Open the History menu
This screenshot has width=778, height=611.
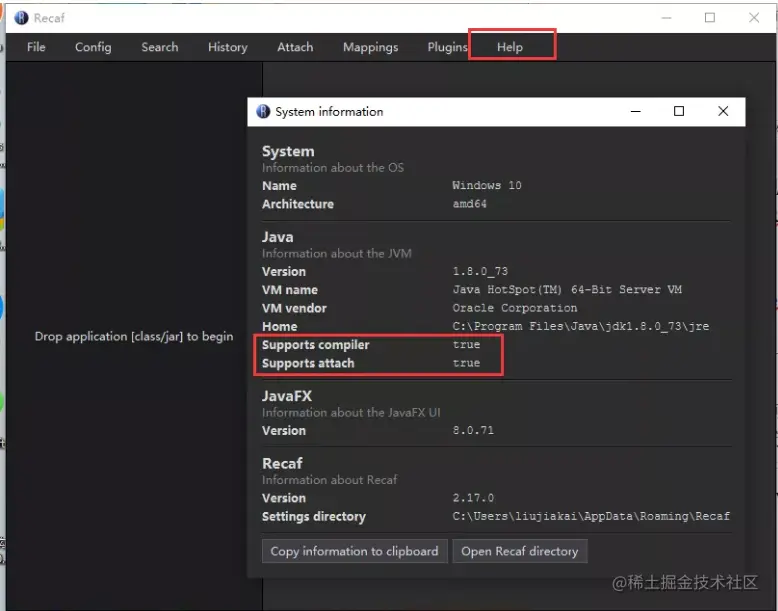pyautogui.click(x=227, y=47)
